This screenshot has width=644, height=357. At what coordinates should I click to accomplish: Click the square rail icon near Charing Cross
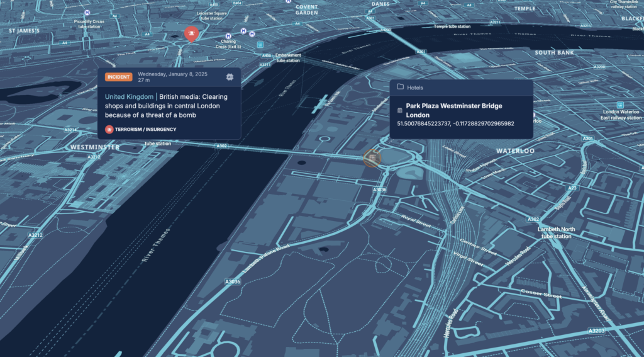(x=260, y=45)
